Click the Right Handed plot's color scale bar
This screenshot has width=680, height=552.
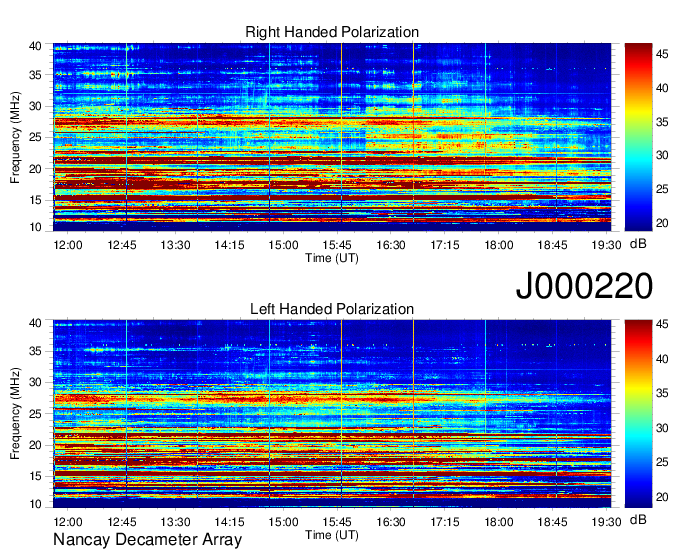638,137
